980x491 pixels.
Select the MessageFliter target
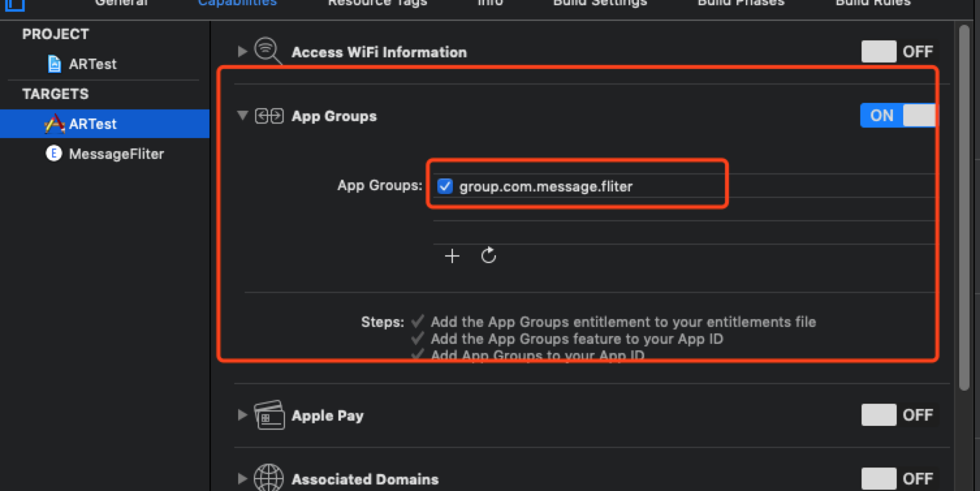coord(116,154)
